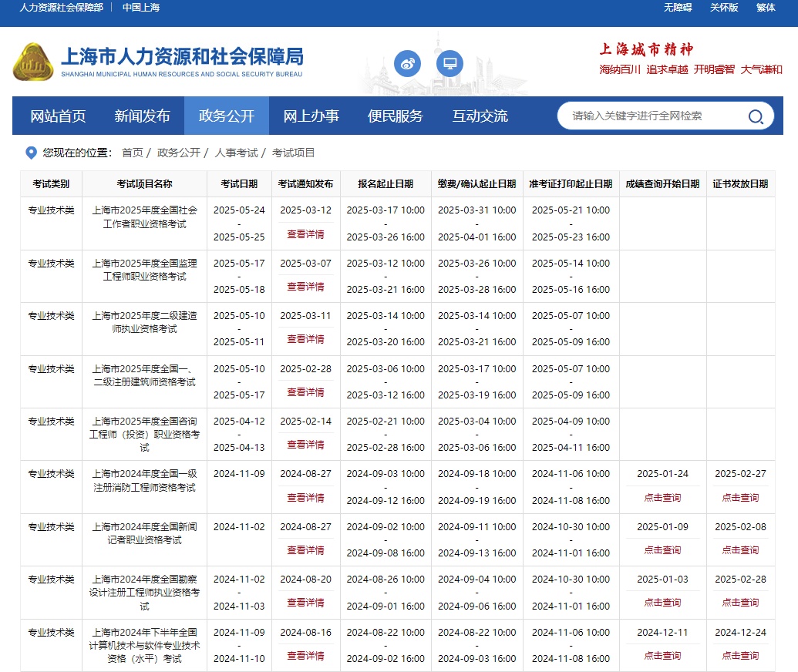Click the 成绩查询开始日期 column header
This screenshot has height=672, width=798.
pyautogui.click(x=662, y=184)
